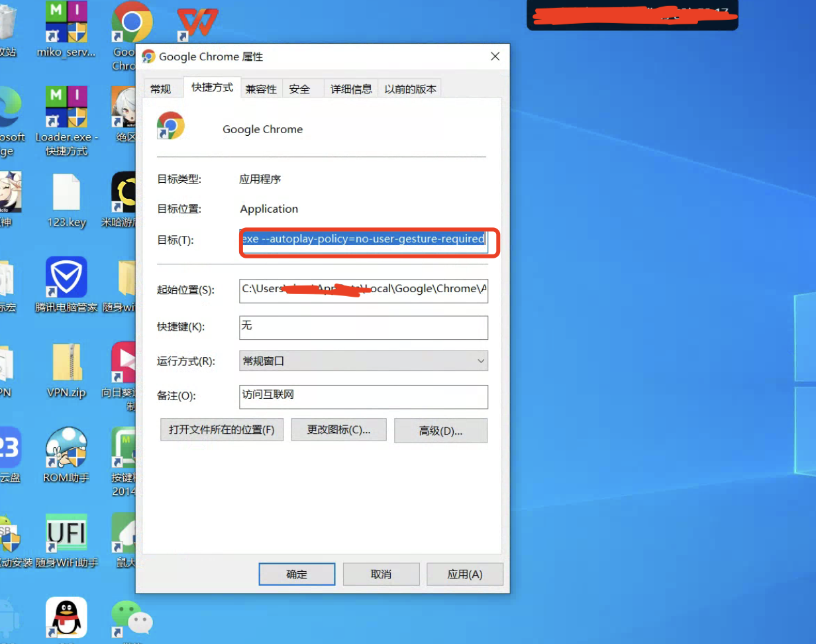Viewport: 816px width, 644px height.
Task: Click the 'Application' target location text
Action: coord(269,209)
